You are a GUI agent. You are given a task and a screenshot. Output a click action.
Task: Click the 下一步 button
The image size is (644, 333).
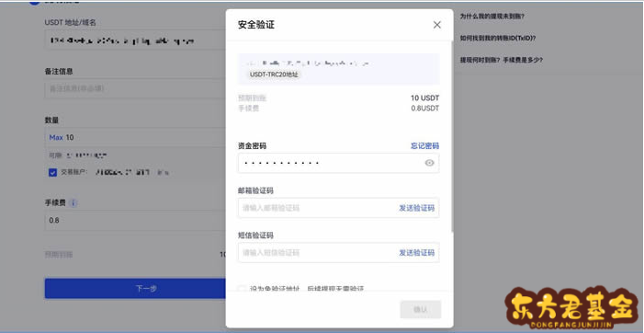point(135,288)
